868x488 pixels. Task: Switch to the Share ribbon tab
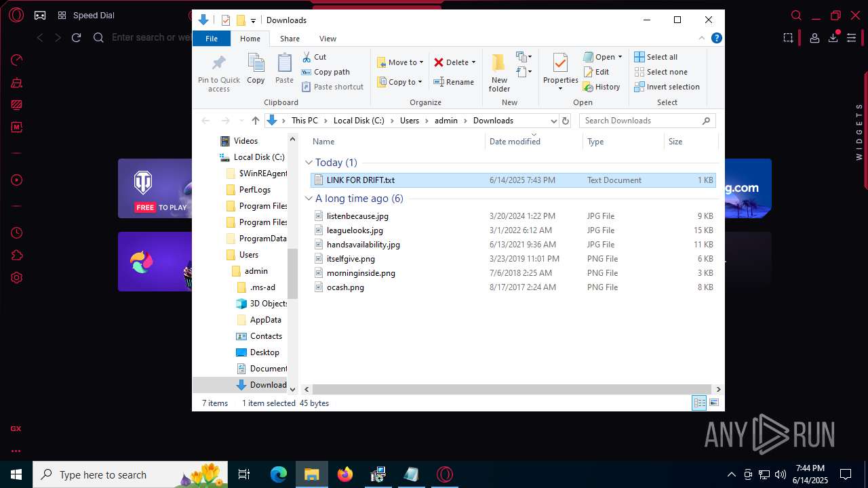pos(290,39)
